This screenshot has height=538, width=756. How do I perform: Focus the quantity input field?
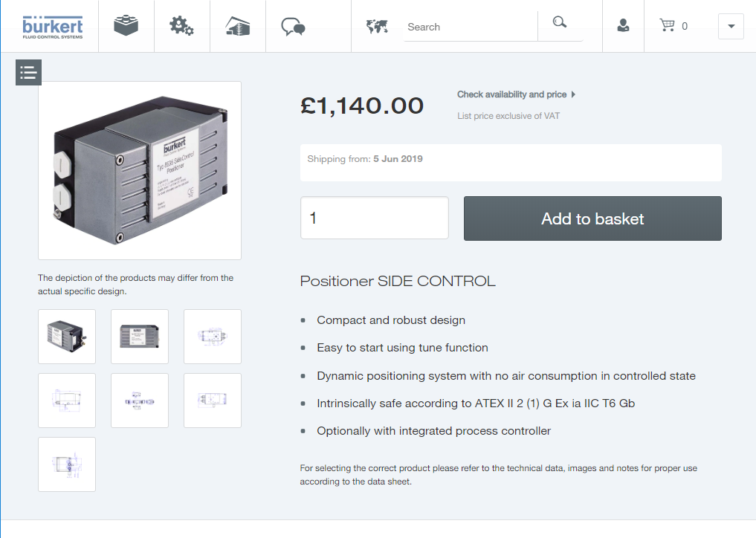[375, 218]
